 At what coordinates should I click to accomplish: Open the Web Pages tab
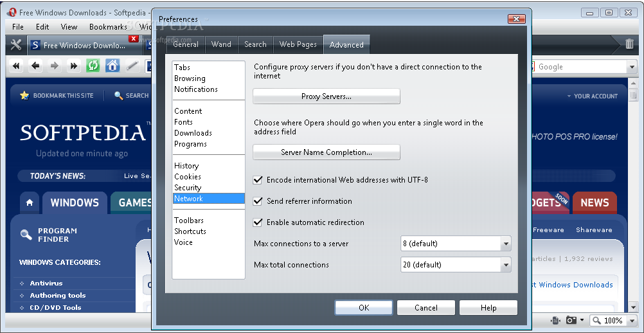[x=298, y=44]
